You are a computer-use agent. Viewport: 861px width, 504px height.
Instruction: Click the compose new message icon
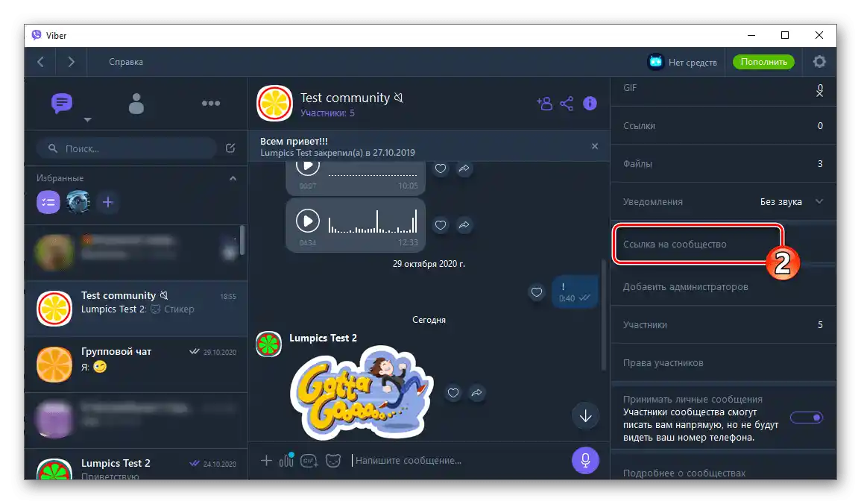point(230,148)
